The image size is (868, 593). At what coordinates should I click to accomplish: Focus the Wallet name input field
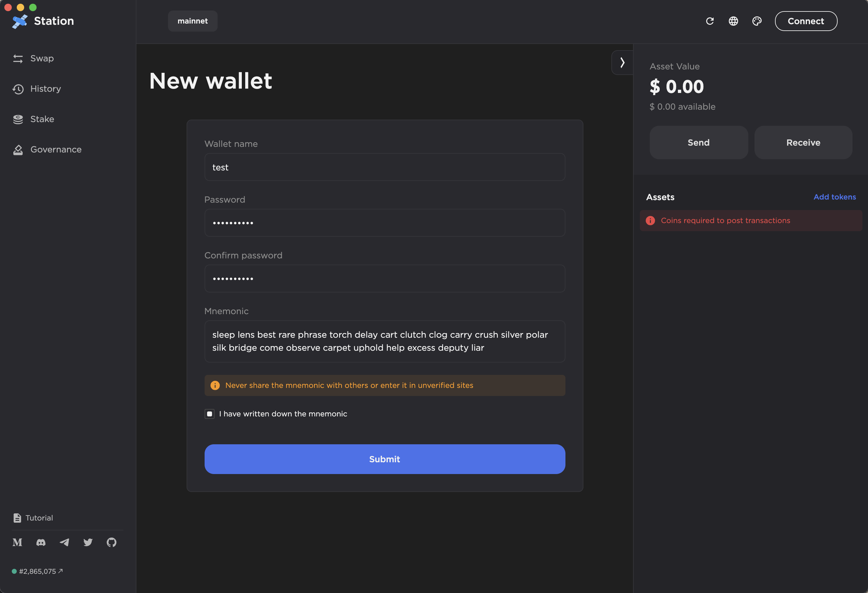[x=384, y=167]
